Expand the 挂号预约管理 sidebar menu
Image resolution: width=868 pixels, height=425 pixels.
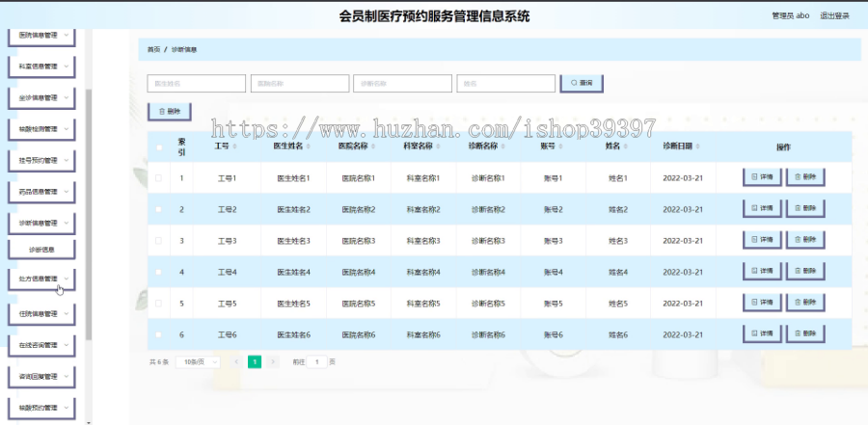tap(41, 161)
